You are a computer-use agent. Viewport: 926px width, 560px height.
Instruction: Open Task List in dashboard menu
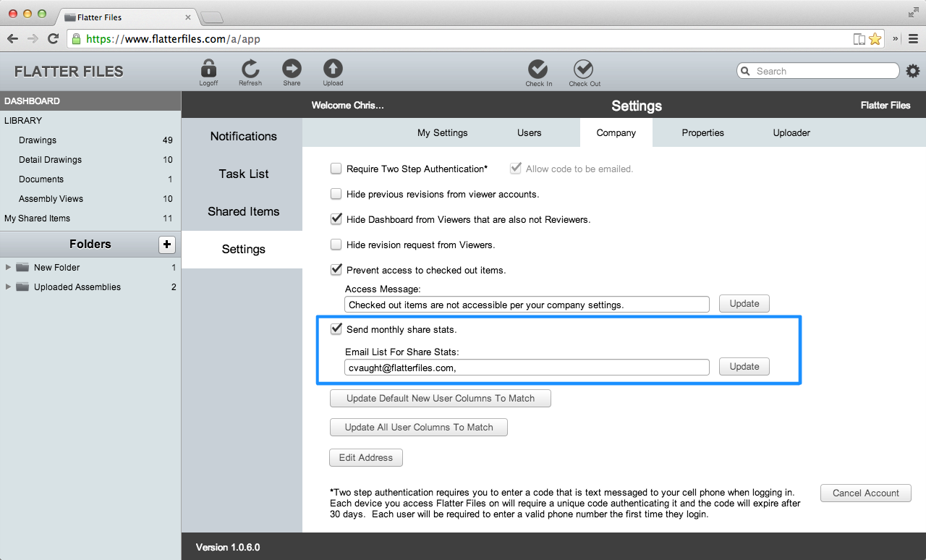pyautogui.click(x=243, y=174)
